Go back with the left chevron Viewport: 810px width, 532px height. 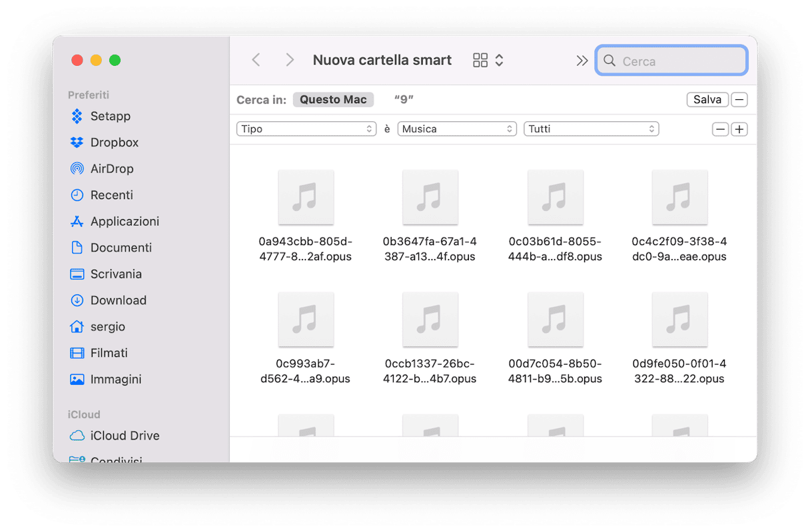256,60
